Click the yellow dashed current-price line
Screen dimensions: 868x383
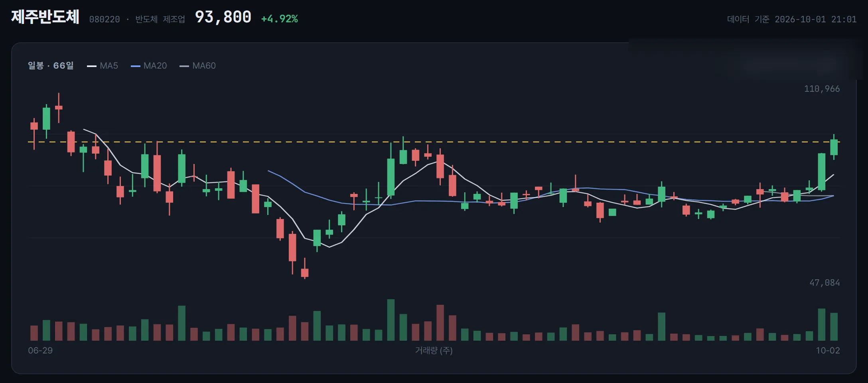tap(434, 142)
